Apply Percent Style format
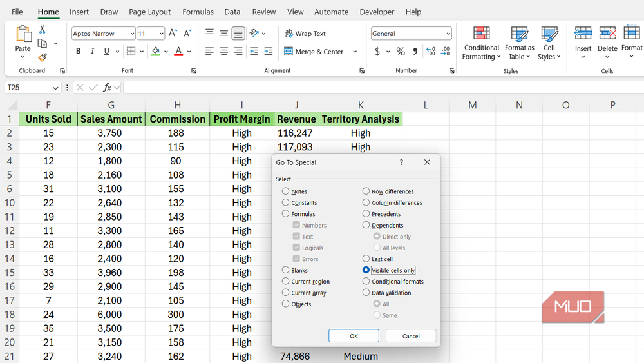The height and width of the screenshot is (363, 644). click(x=401, y=52)
